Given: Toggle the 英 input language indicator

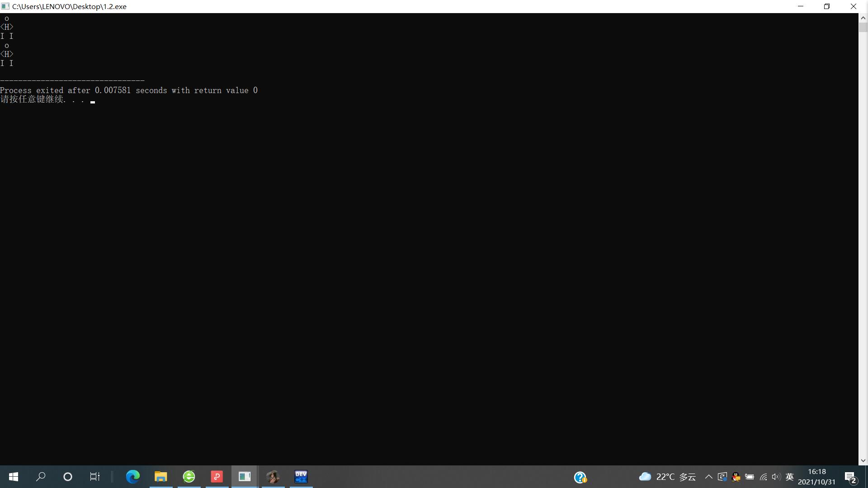Looking at the screenshot, I should [x=790, y=477].
